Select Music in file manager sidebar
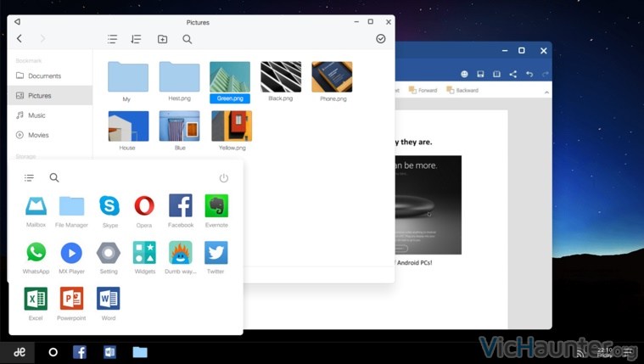 point(50,115)
